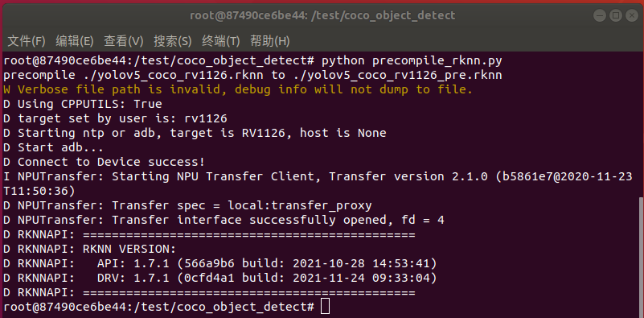Minimize the terminal window

[600, 15]
